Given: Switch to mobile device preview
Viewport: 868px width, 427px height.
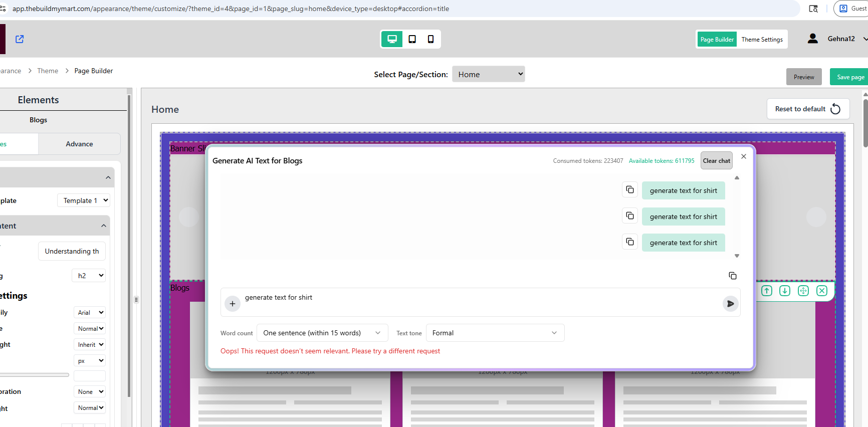Looking at the screenshot, I should pyautogui.click(x=430, y=39).
